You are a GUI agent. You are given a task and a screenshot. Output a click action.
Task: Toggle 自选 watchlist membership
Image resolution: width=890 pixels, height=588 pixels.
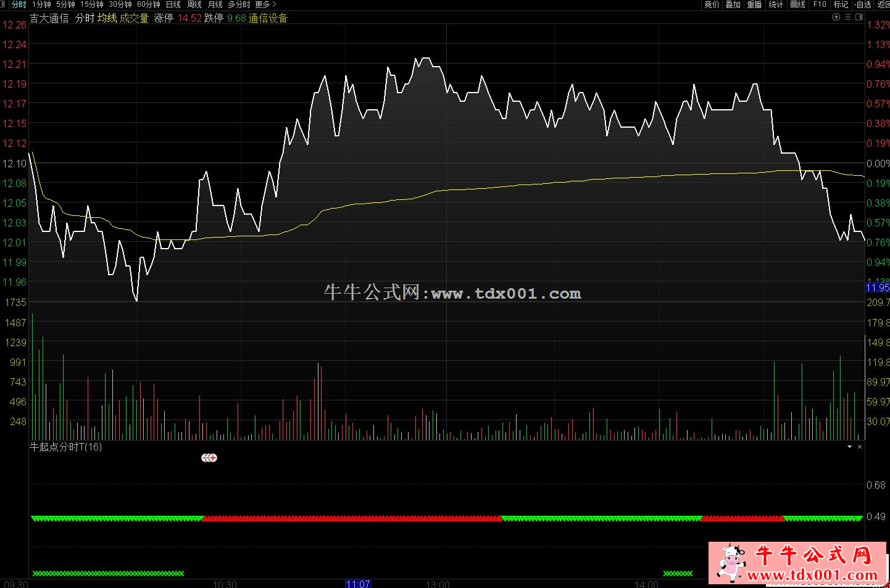coord(863,4)
